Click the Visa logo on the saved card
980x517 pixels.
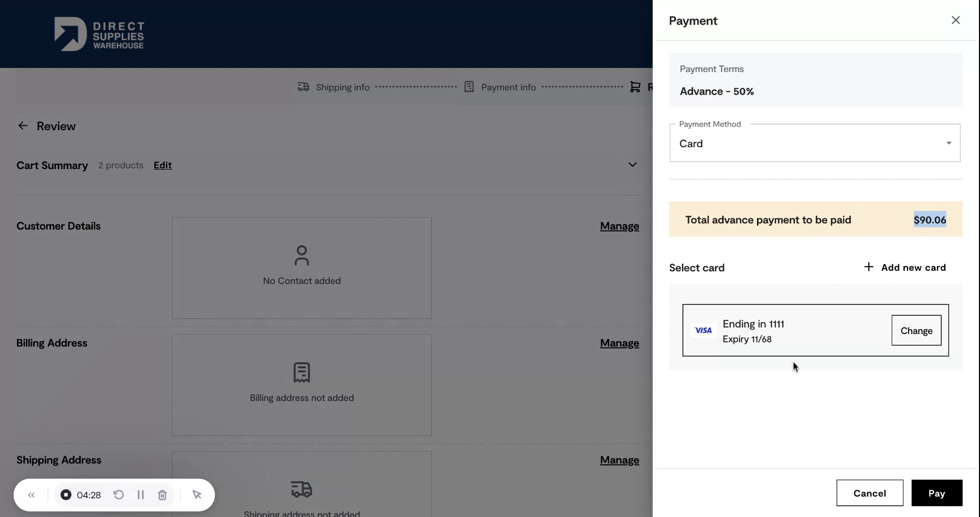(x=703, y=330)
